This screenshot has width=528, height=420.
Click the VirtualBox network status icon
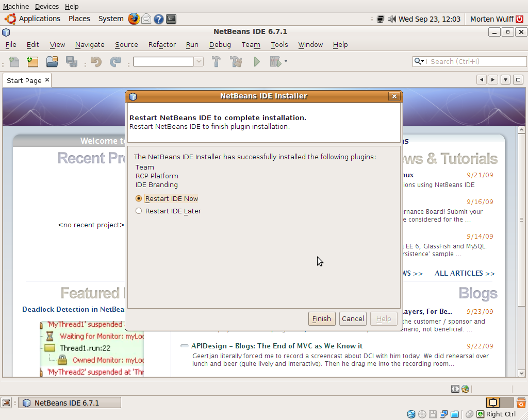point(444,414)
